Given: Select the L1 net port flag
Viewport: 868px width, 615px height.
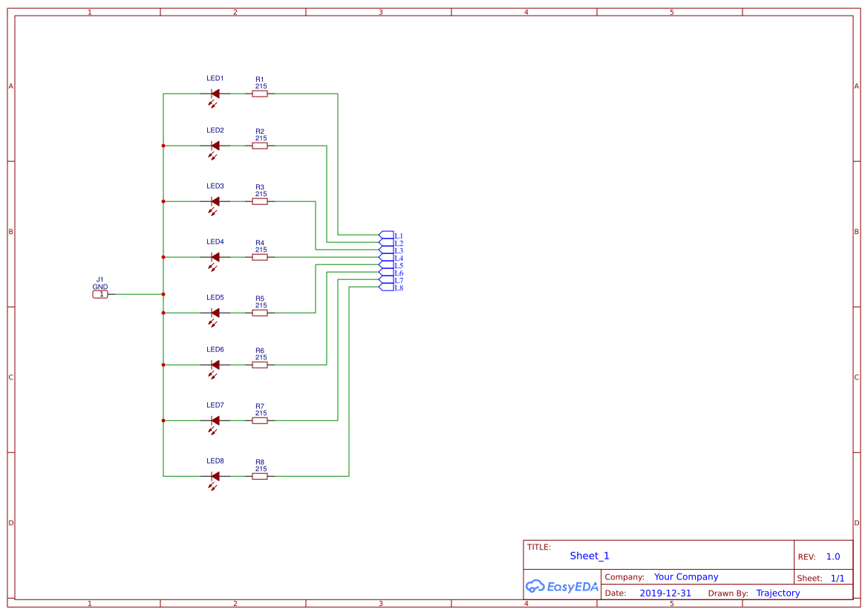Looking at the screenshot, I should coord(387,235).
